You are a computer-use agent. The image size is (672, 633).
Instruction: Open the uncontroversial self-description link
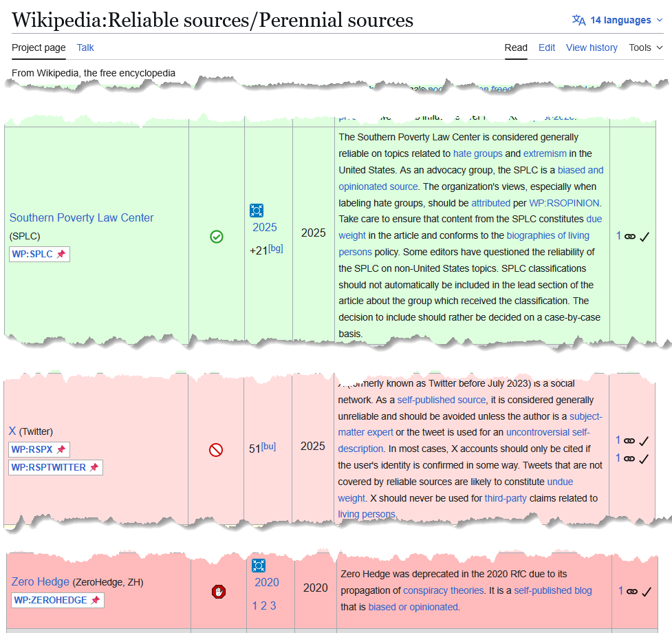pos(548,432)
